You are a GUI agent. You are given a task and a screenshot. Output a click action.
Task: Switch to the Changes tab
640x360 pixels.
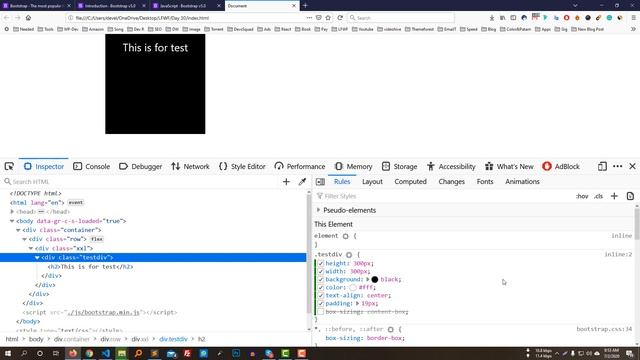(x=451, y=182)
